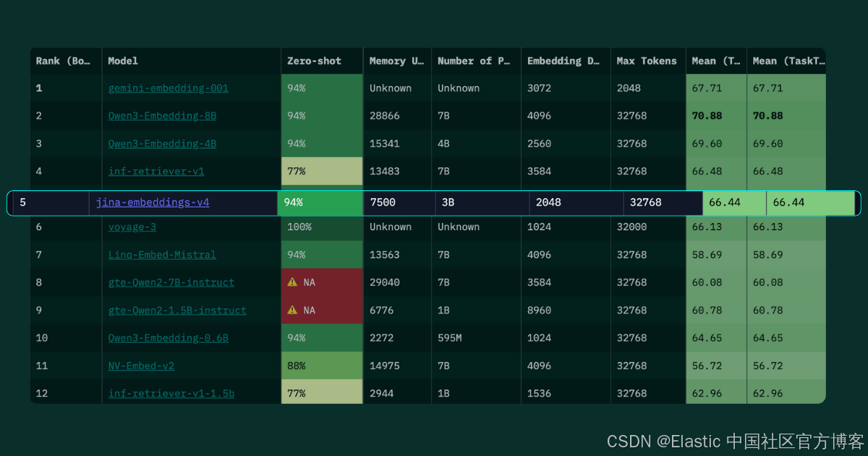Select the memory value 29040

(385, 282)
